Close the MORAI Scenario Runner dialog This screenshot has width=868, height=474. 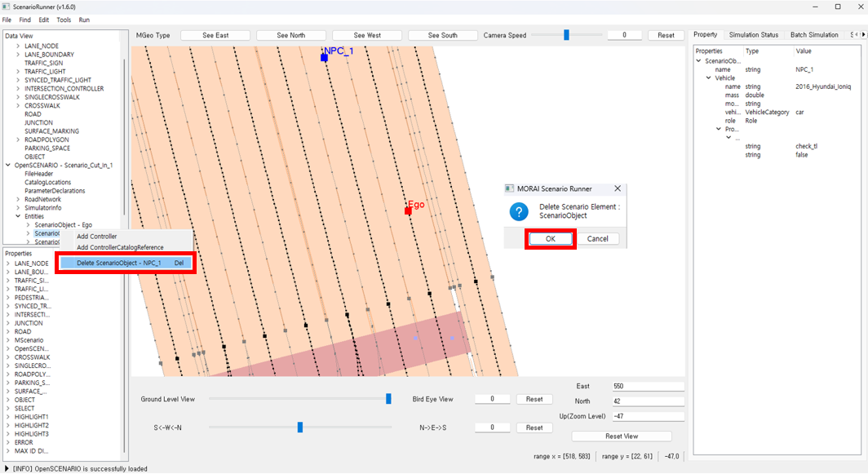coord(617,188)
